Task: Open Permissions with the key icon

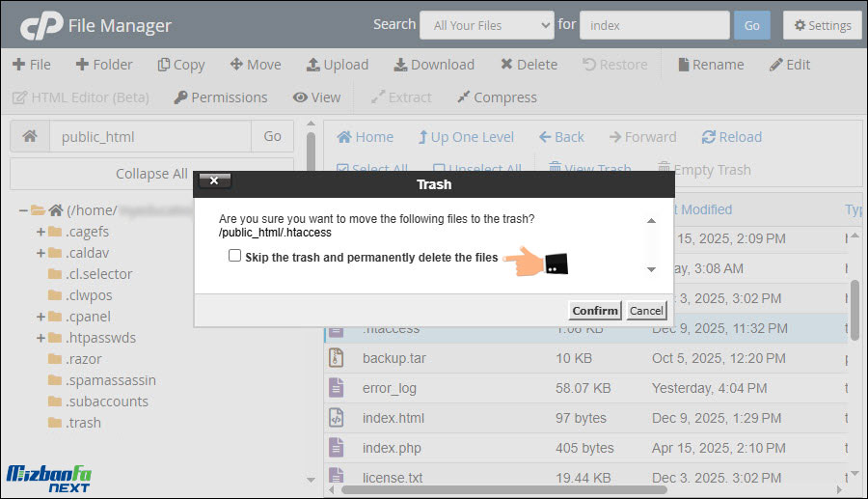Action: point(180,97)
